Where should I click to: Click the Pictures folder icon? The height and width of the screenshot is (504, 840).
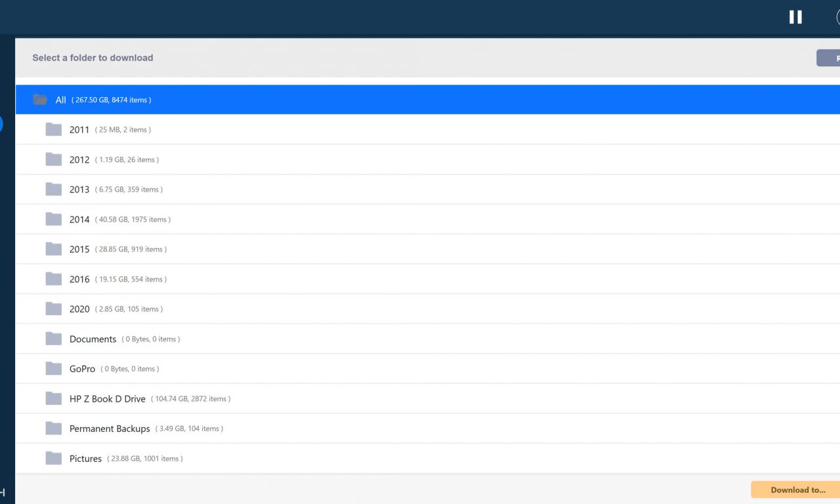54,458
